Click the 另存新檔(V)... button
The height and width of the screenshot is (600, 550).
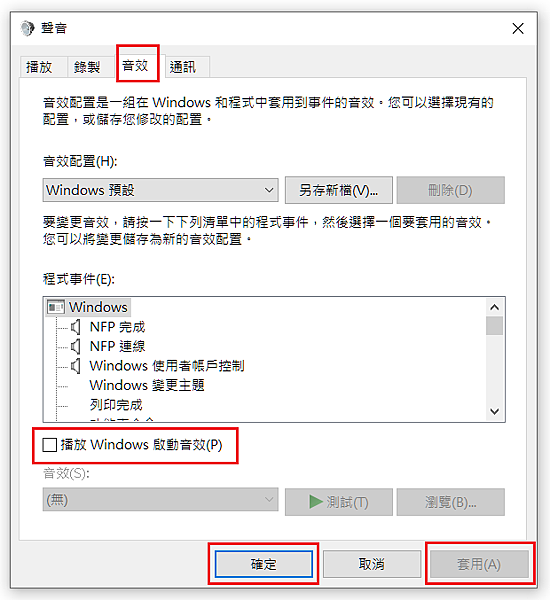tap(339, 190)
